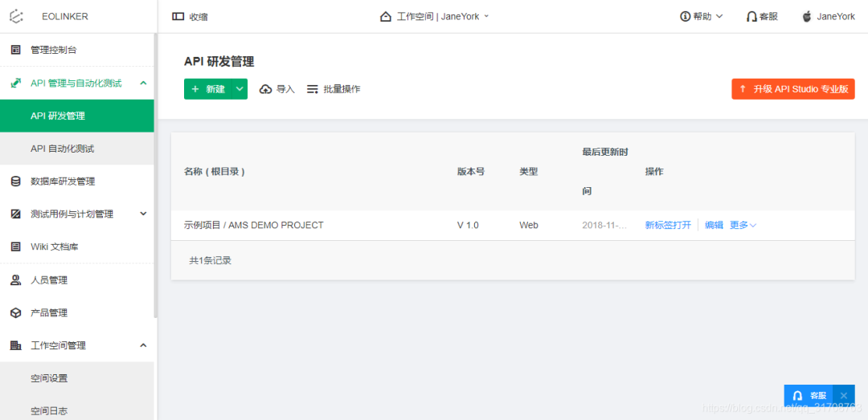Viewport: 868px width, 420px height.
Task: Click the batch operation icon (批量操作)
Action: [x=313, y=89]
